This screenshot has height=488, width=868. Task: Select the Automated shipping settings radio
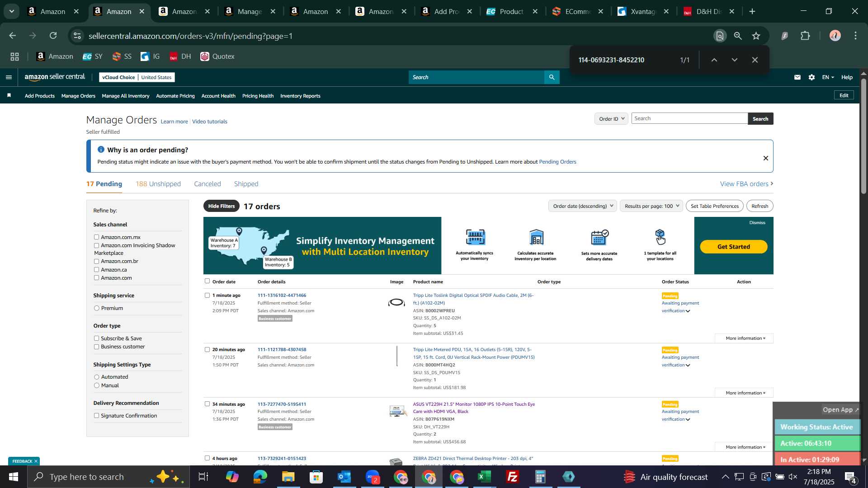(x=96, y=377)
